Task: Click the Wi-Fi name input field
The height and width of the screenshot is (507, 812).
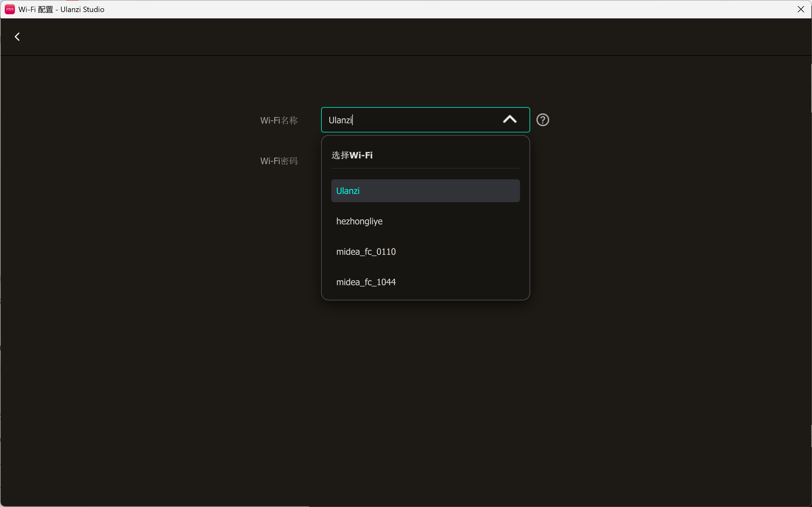Action: point(425,120)
